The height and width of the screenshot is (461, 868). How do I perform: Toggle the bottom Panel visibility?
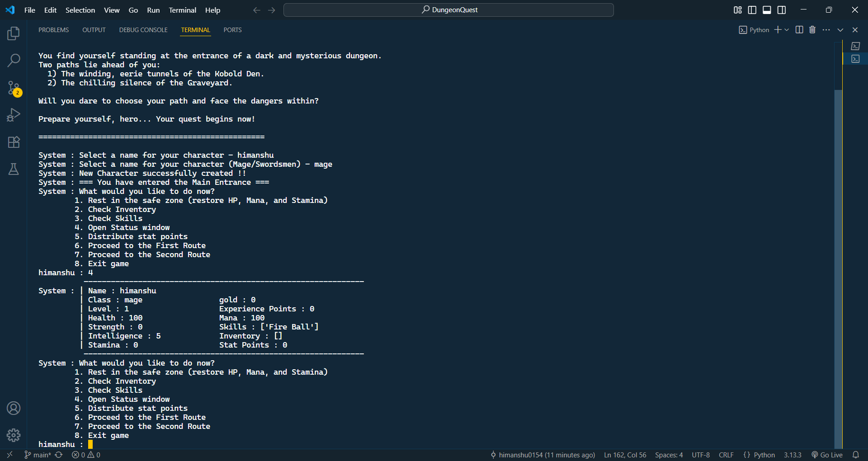point(767,10)
